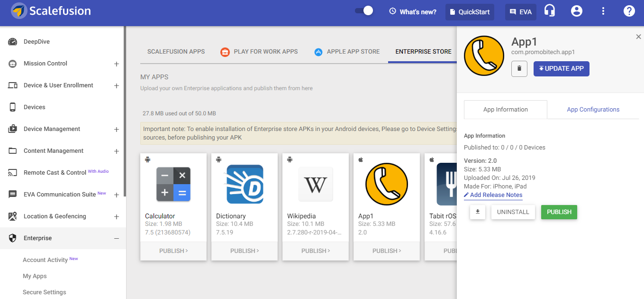Toggle the switch in the top bar
The height and width of the screenshot is (299, 644).
tap(364, 11)
